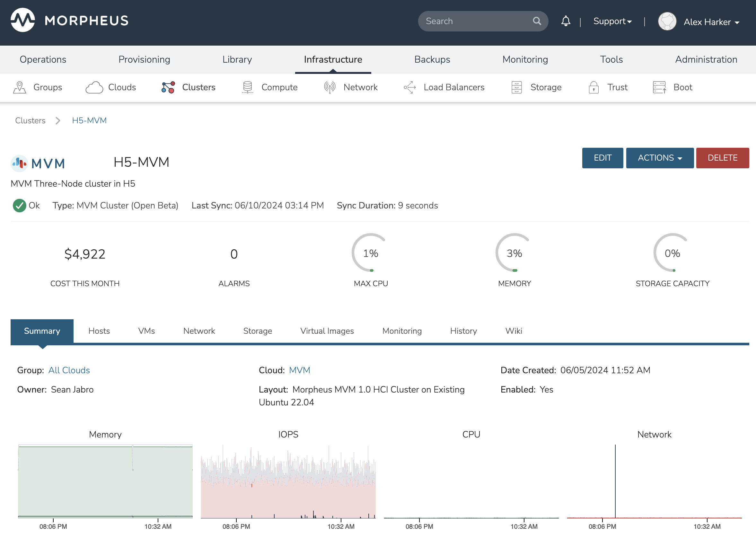Open the All Clouds group link
Viewport: 756px width, 548px height.
click(x=69, y=370)
